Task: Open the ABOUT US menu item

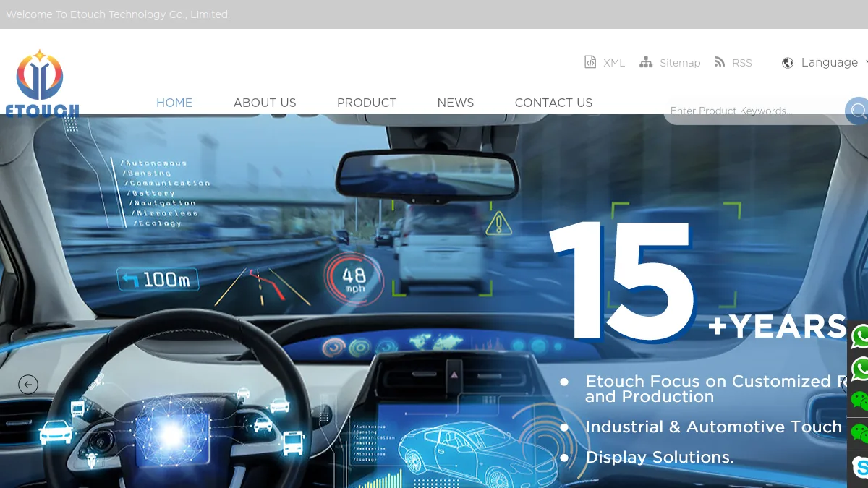Action: click(265, 103)
